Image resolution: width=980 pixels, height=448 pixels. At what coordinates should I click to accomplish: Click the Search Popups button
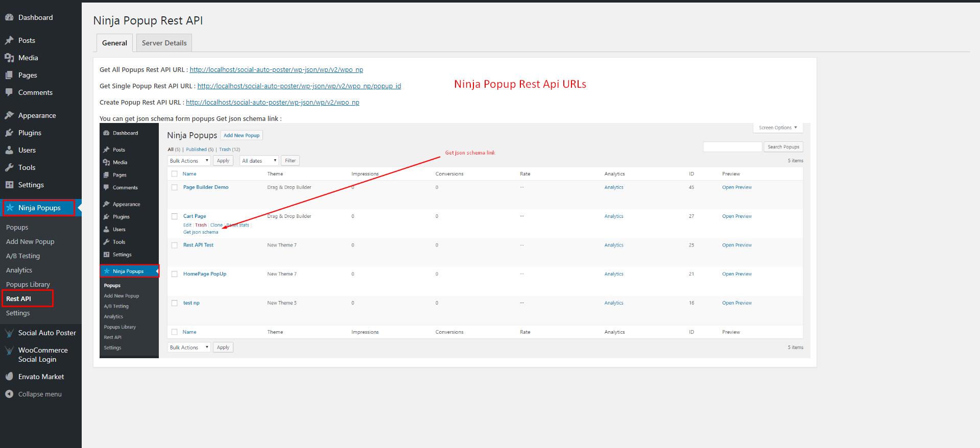coord(783,147)
